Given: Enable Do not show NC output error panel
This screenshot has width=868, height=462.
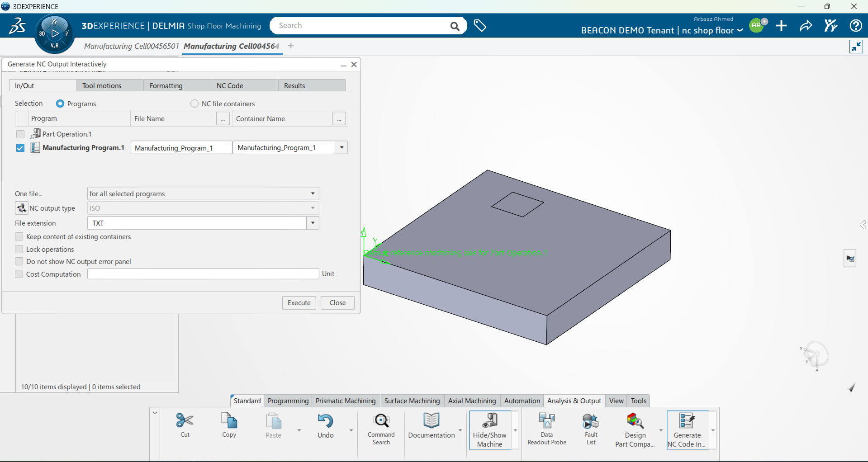Looking at the screenshot, I should pos(19,261).
